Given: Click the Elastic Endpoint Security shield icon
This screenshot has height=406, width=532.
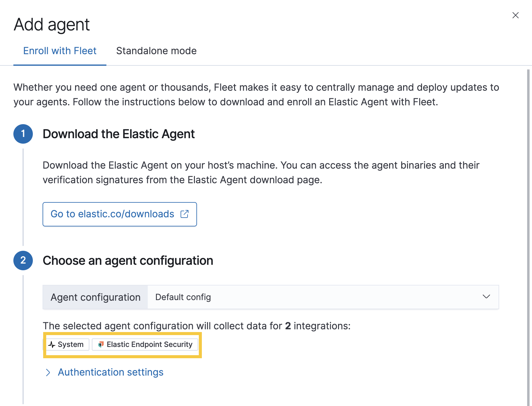Looking at the screenshot, I should tap(101, 345).
